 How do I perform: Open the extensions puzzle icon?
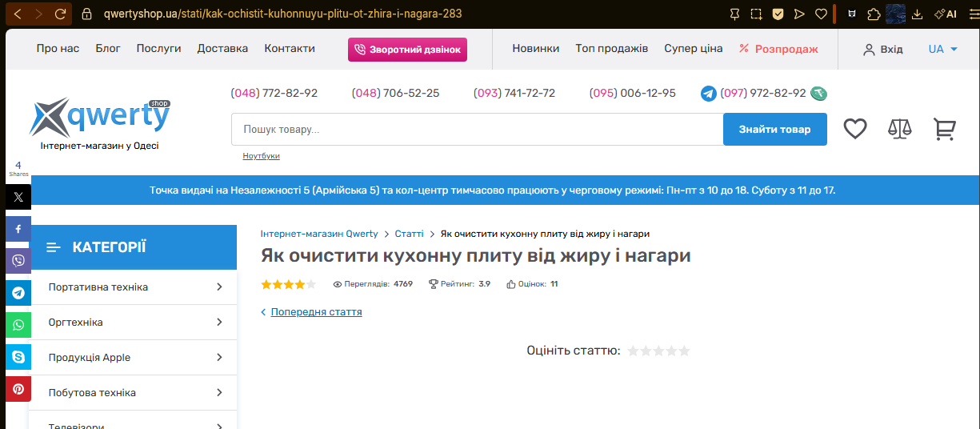[874, 14]
